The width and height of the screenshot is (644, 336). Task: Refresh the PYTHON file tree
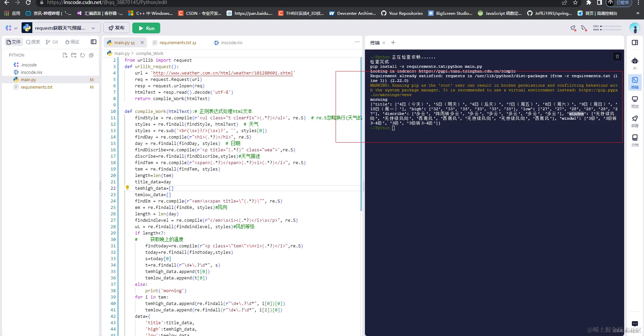point(82,55)
